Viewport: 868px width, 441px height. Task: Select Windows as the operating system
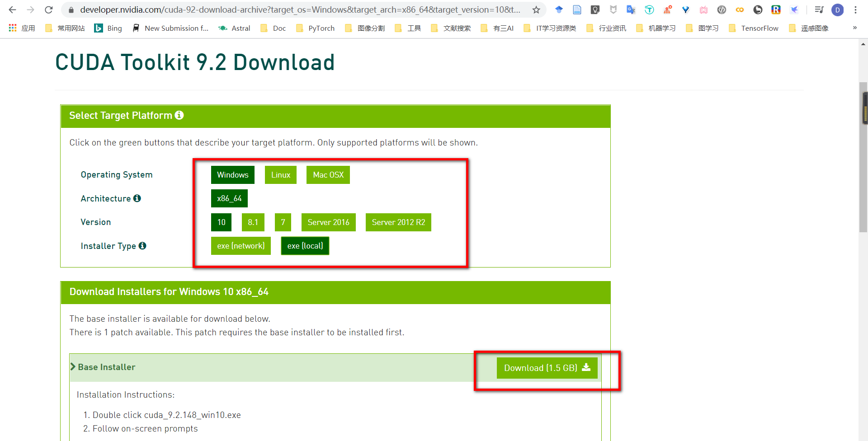pos(233,175)
